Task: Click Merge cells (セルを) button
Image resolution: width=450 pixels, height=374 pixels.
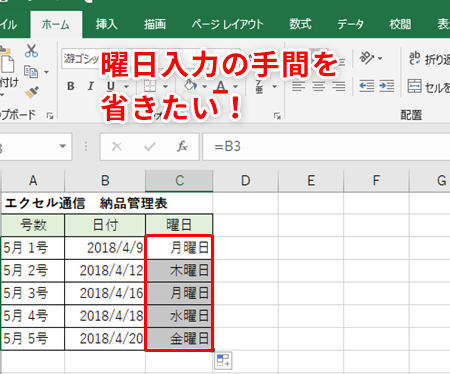Action: pyautogui.click(x=429, y=87)
